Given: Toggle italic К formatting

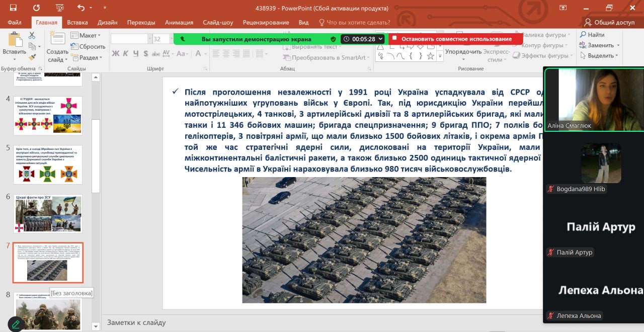Looking at the screenshot, I should pyautogui.click(x=125, y=53).
